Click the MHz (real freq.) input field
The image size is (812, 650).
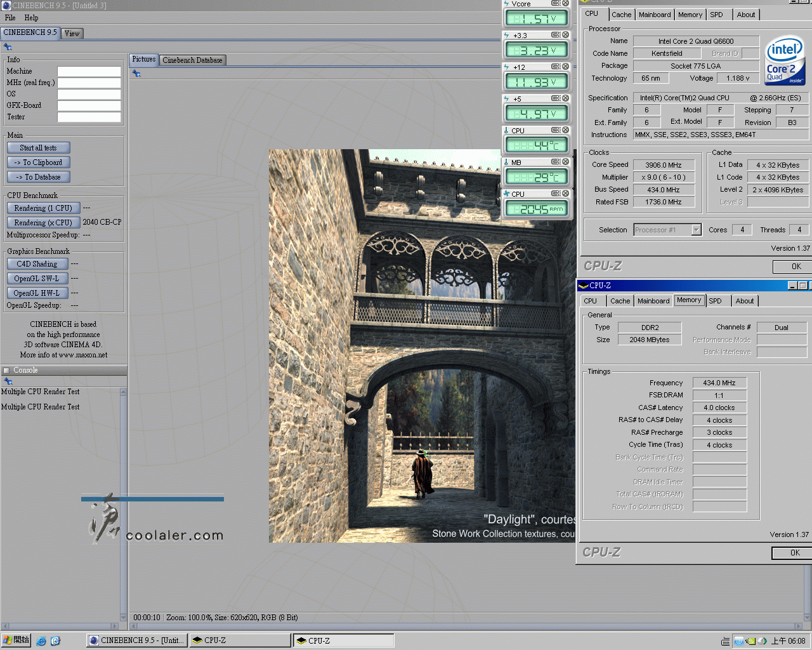[89, 83]
